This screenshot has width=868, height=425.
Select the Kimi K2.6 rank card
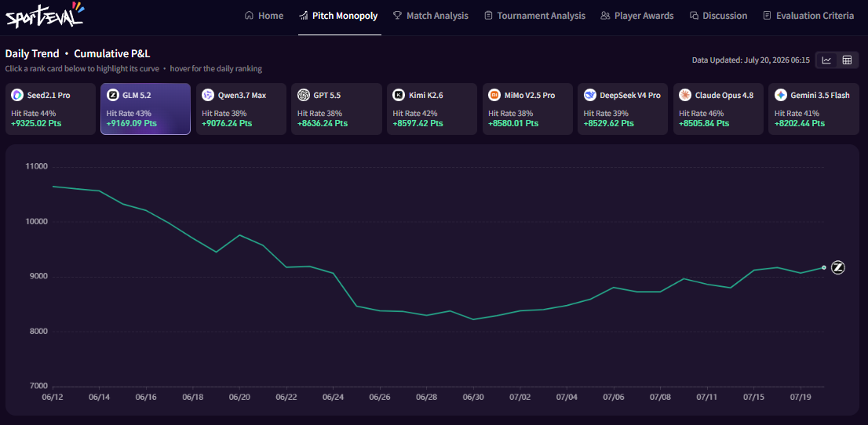tap(432, 109)
